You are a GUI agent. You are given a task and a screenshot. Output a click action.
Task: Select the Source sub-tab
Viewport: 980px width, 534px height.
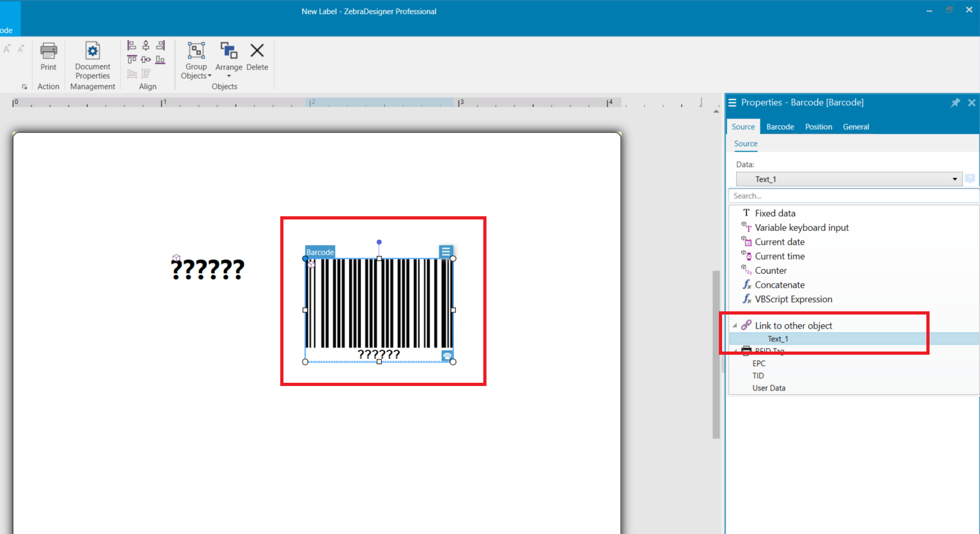point(746,144)
